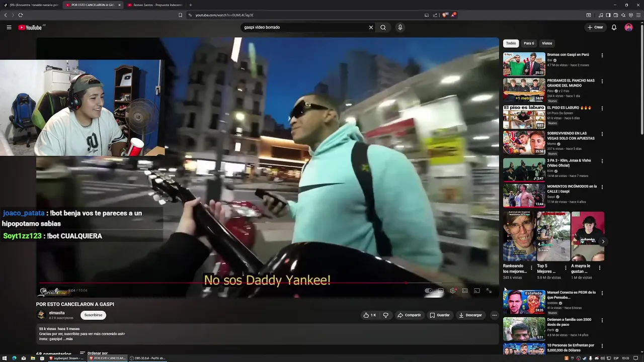
Task: Open player settings gear
Action: 453,291
